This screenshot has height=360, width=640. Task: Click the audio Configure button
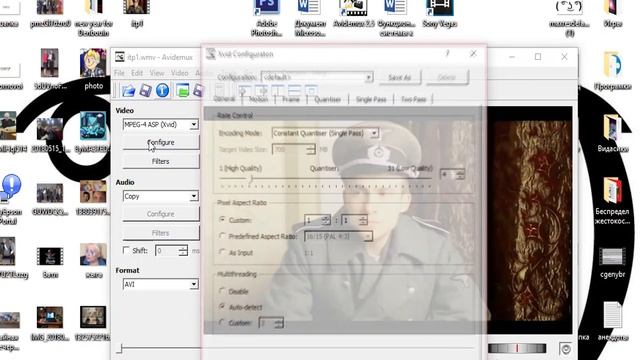pos(161,214)
